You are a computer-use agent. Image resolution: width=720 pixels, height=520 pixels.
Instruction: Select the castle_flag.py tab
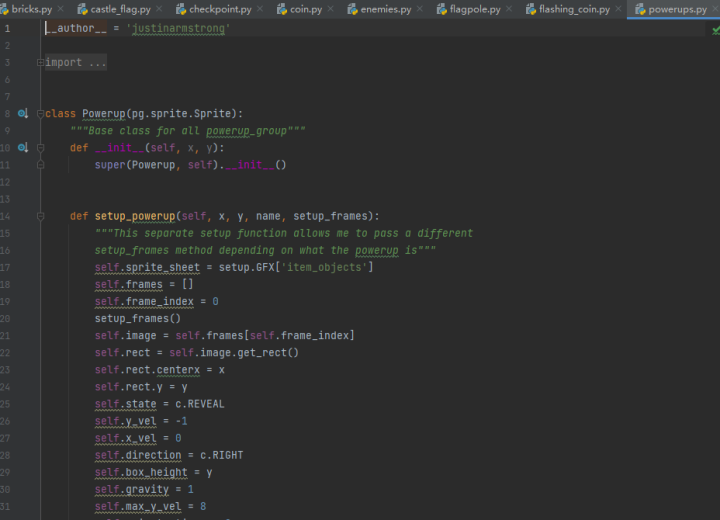[x=119, y=9]
